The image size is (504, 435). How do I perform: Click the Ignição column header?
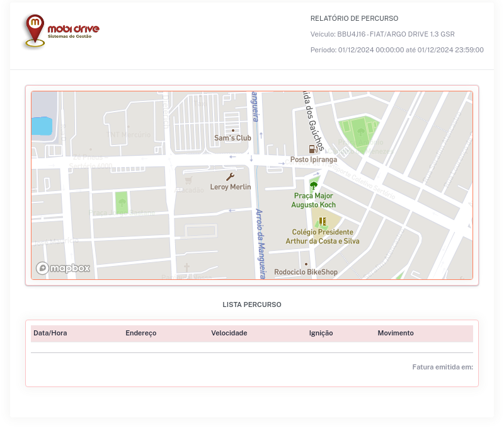(x=321, y=333)
